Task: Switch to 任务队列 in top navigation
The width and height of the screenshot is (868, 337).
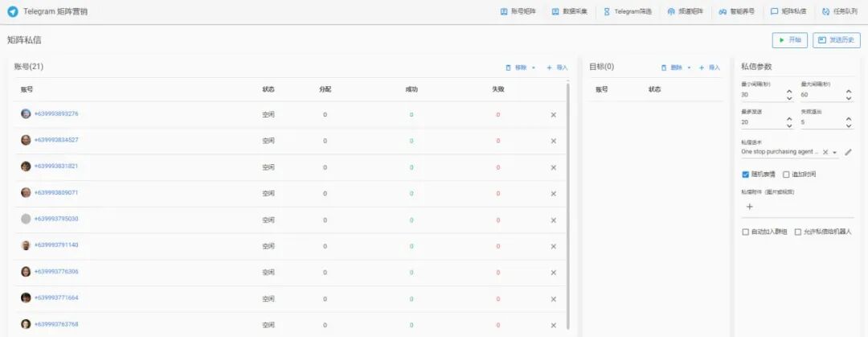Action: coord(838,11)
